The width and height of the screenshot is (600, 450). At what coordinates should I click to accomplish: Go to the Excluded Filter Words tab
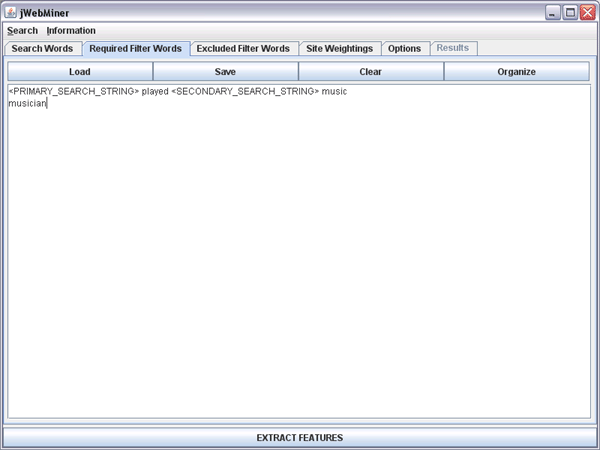pyautogui.click(x=243, y=48)
